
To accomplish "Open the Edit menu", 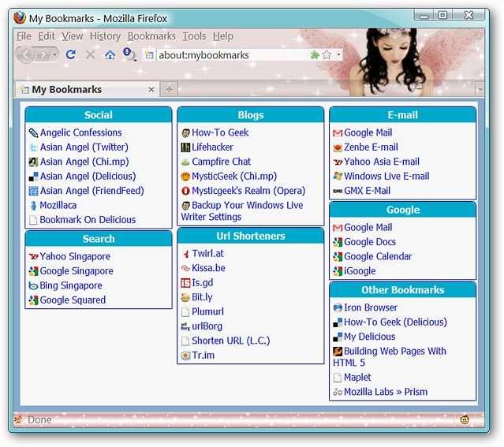I will [x=47, y=36].
